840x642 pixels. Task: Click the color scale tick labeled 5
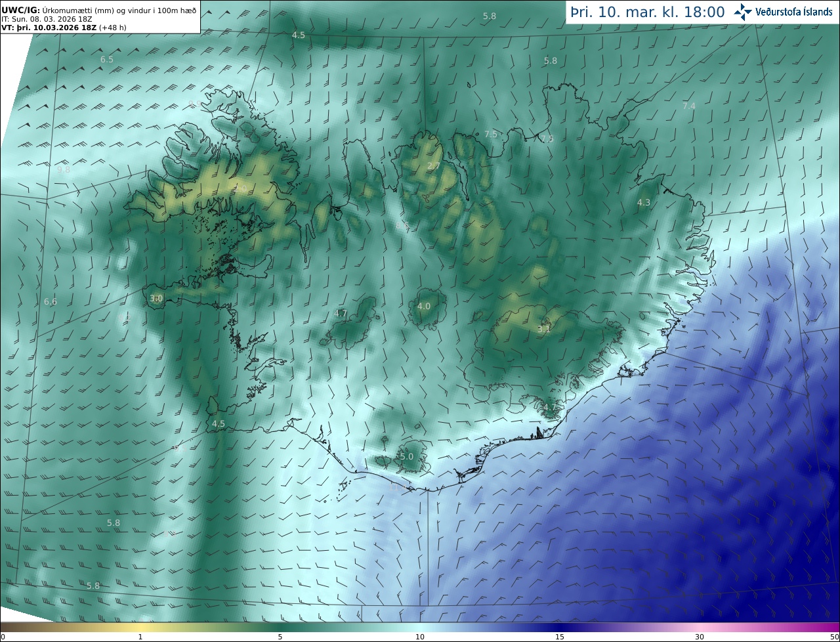(x=280, y=637)
